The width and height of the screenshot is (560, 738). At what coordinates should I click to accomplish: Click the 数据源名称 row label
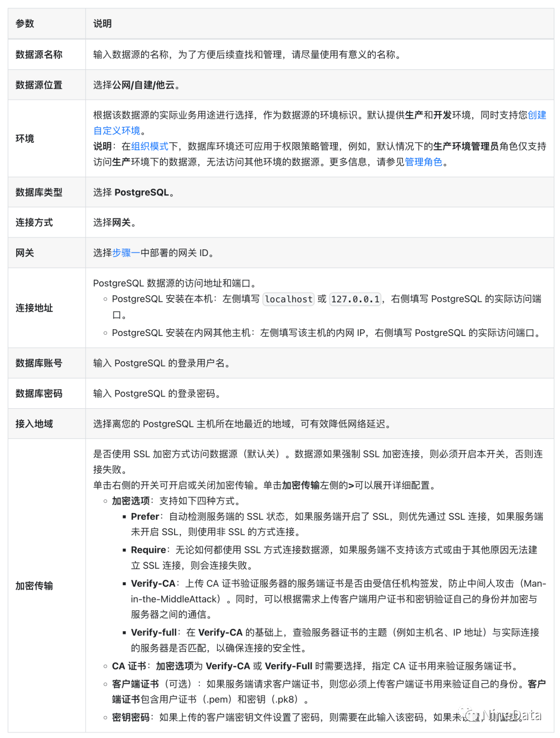tap(39, 54)
